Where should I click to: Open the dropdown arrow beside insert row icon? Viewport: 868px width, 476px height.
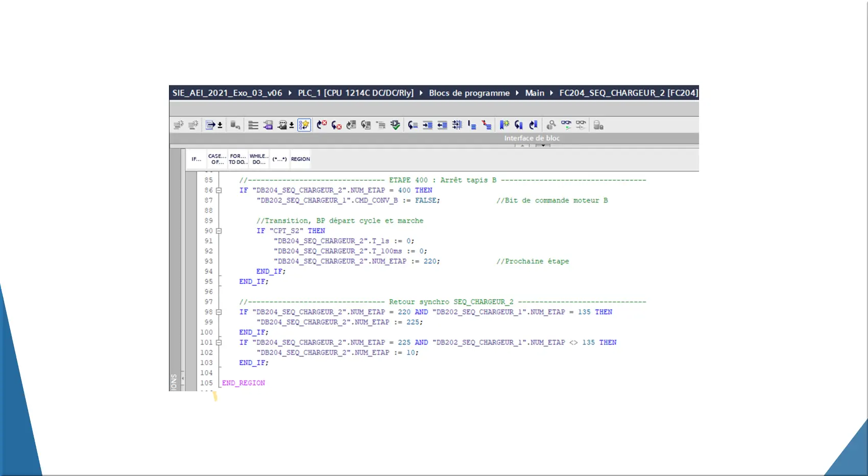220,125
